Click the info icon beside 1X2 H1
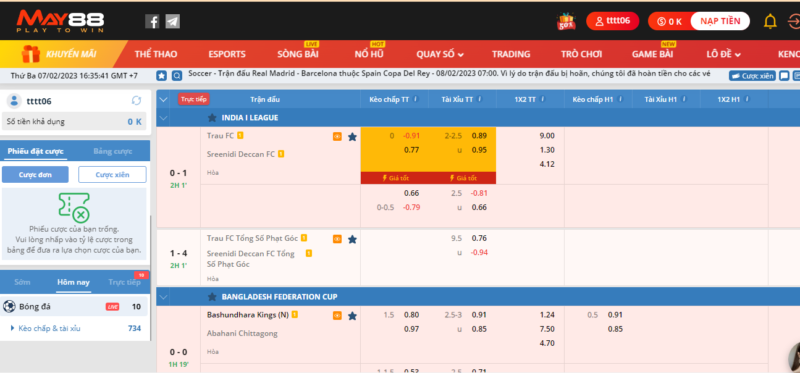This screenshot has height=373, width=800. (747, 99)
